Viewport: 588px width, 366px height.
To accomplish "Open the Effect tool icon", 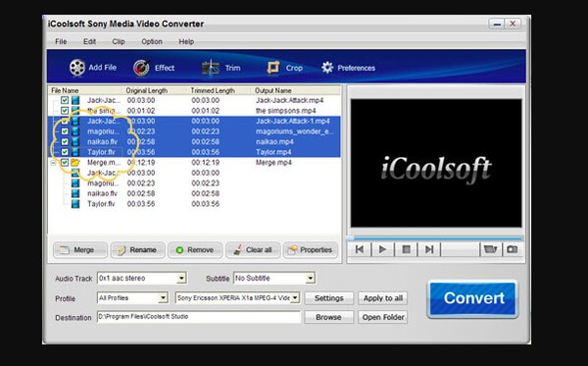I will tap(142, 68).
